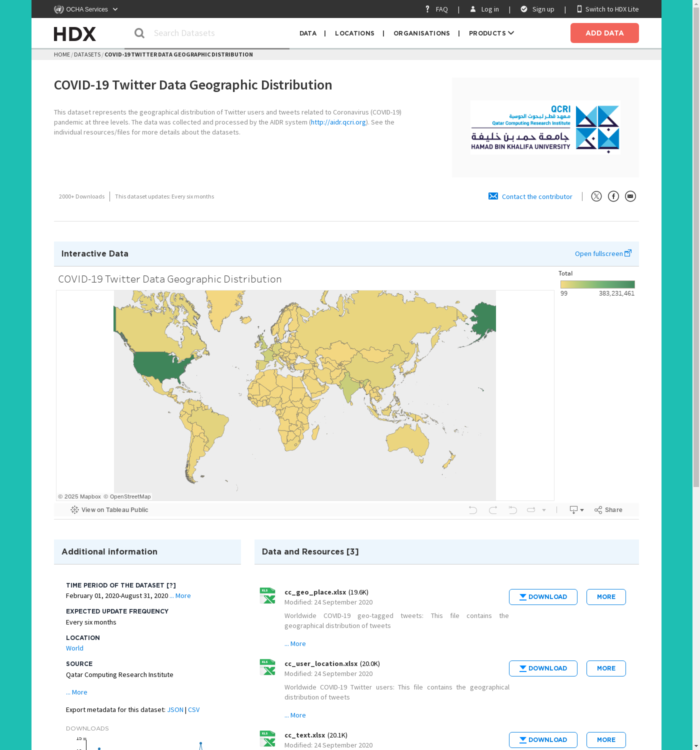This screenshot has width=700, height=750.
Task: Download cc_text.xlsx
Action: [543, 740]
